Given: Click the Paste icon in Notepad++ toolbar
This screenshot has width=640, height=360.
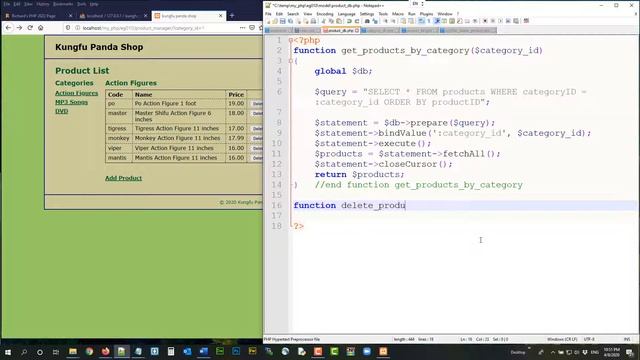Looking at the screenshot, I should tap(339, 21).
